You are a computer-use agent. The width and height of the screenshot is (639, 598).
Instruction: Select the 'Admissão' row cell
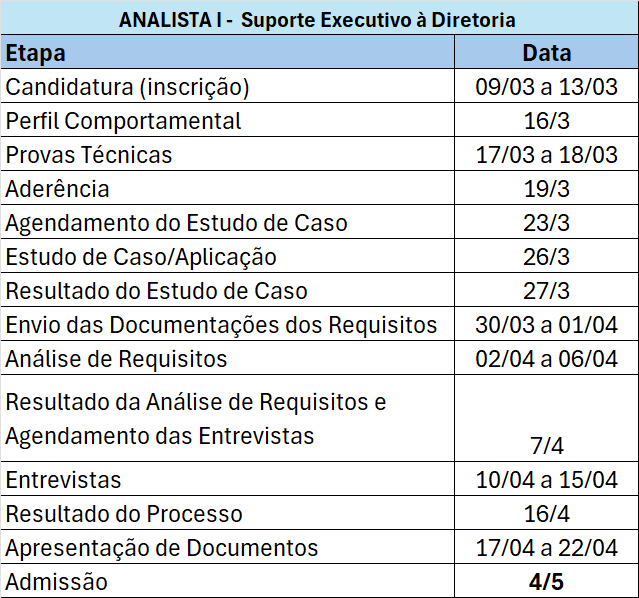(x=57, y=582)
